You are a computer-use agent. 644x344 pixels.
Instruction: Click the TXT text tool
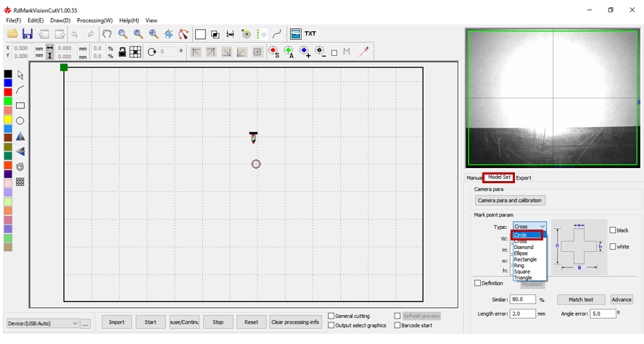[x=310, y=33]
